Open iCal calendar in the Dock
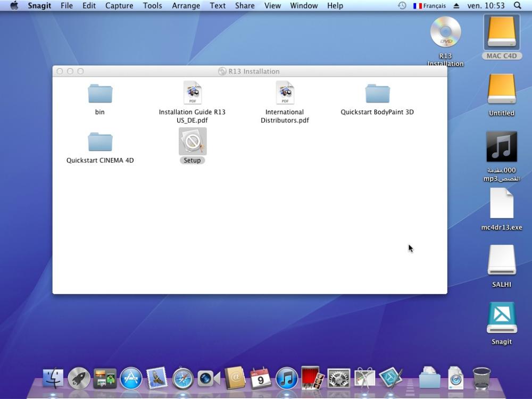Image resolution: width=532 pixels, height=399 pixels. point(261,378)
